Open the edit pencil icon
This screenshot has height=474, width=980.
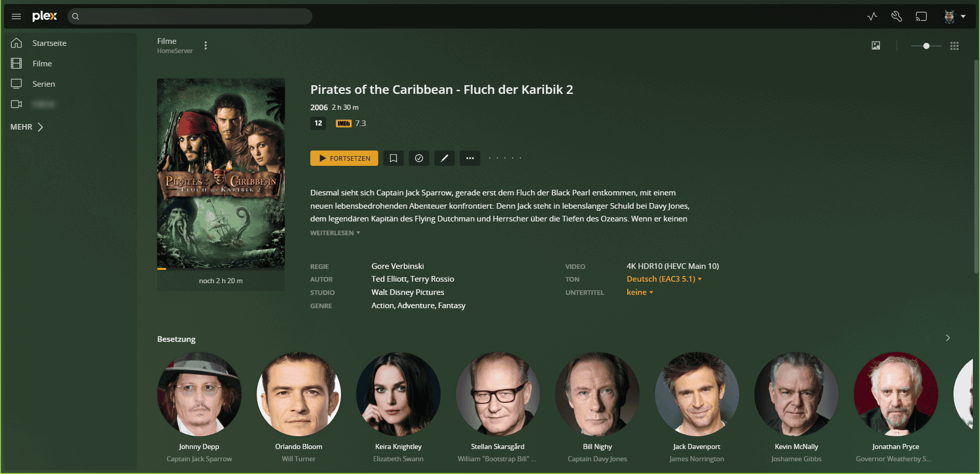pyautogui.click(x=445, y=158)
